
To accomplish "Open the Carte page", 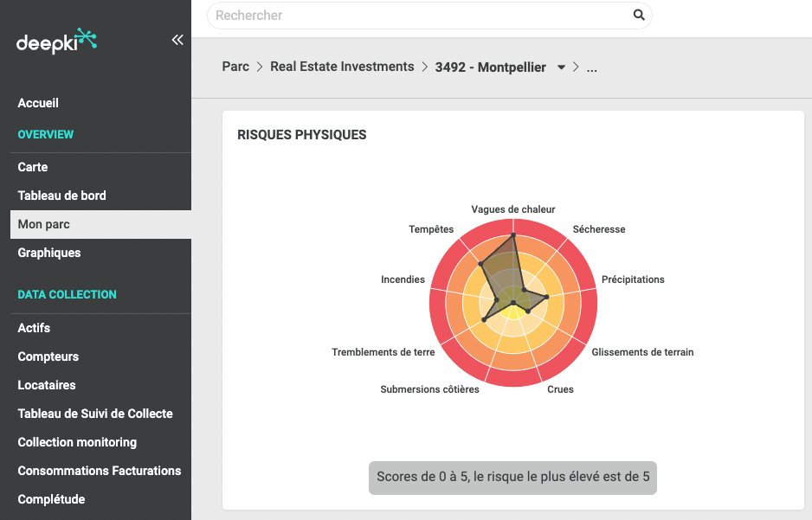I will click(31, 167).
